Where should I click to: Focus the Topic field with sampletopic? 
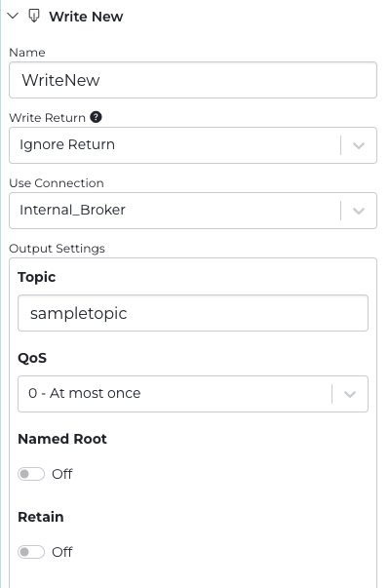pos(193,313)
